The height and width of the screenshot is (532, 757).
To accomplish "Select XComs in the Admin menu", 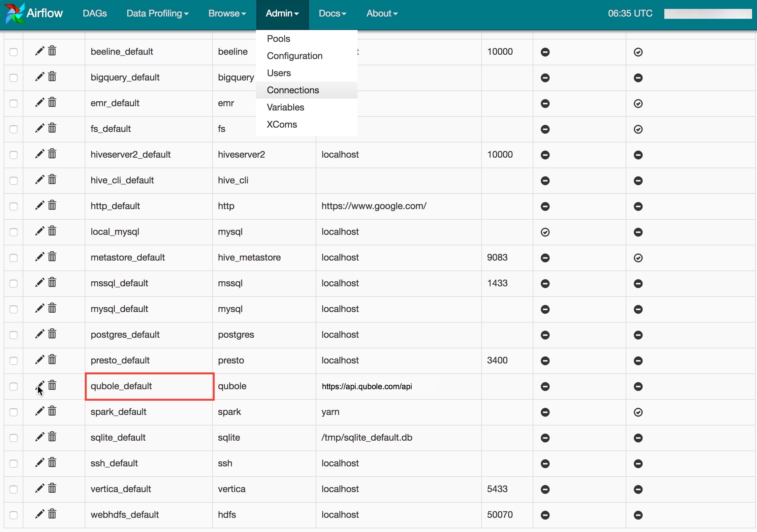I will click(307, 124).
